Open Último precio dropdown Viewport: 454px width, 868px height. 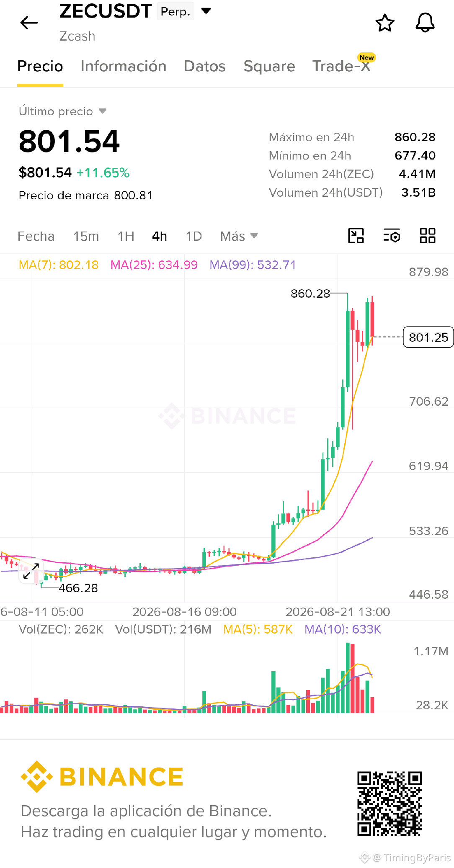pyautogui.click(x=63, y=111)
